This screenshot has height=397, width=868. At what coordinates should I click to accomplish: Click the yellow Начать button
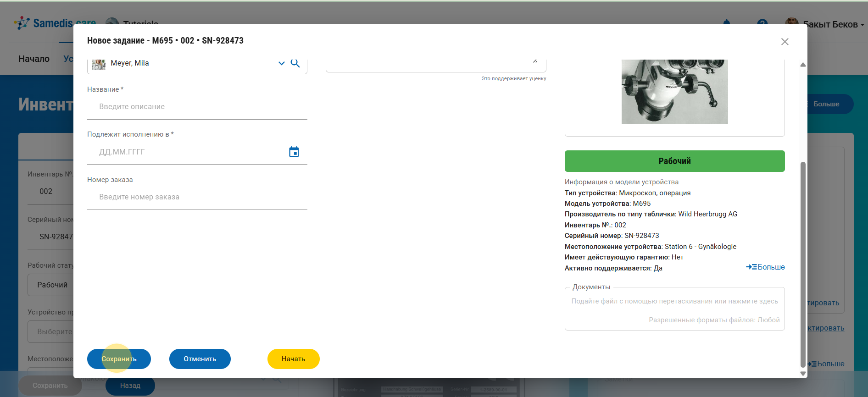tap(293, 359)
